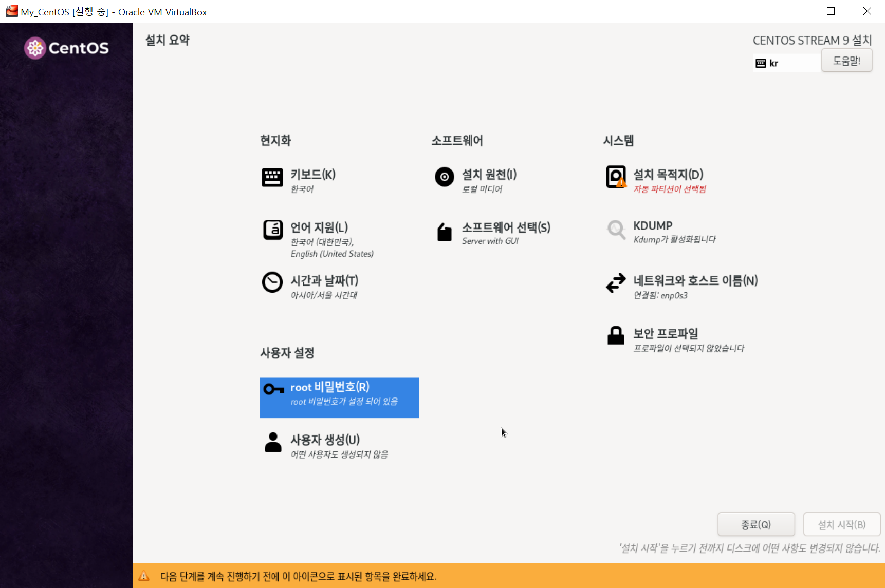Image resolution: width=885 pixels, height=588 pixels.
Task: Open the keyboard (키보드) settings icon
Action: pyautogui.click(x=272, y=178)
